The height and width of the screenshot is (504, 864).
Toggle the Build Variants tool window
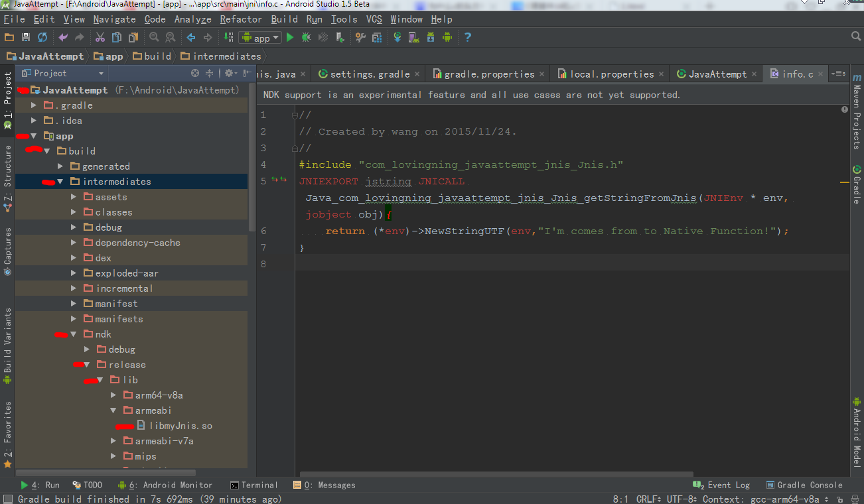click(7, 346)
